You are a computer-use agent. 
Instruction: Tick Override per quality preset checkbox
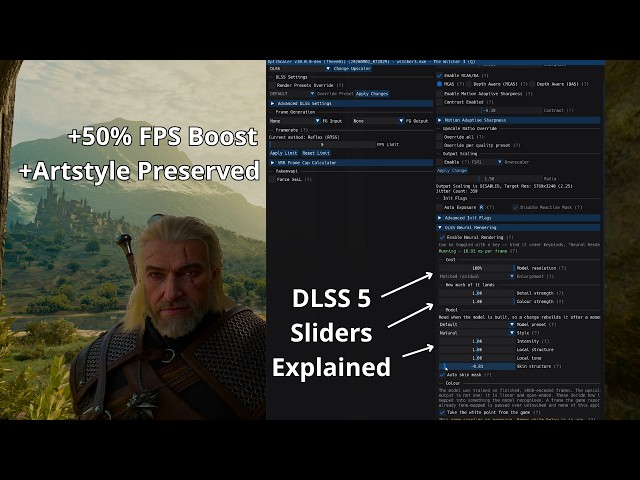pyautogui.click(x=439, y=145)
